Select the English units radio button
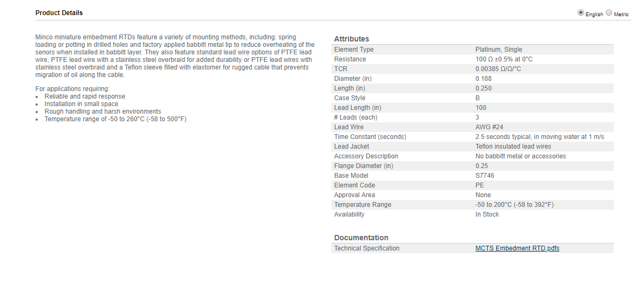 (x=581, y=13)
